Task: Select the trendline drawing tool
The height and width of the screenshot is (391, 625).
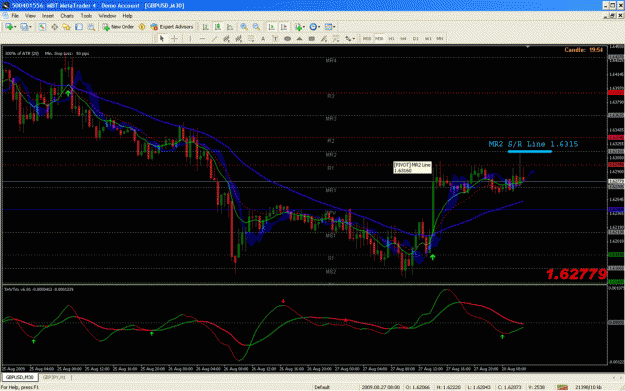Action: tap(214, 39)
